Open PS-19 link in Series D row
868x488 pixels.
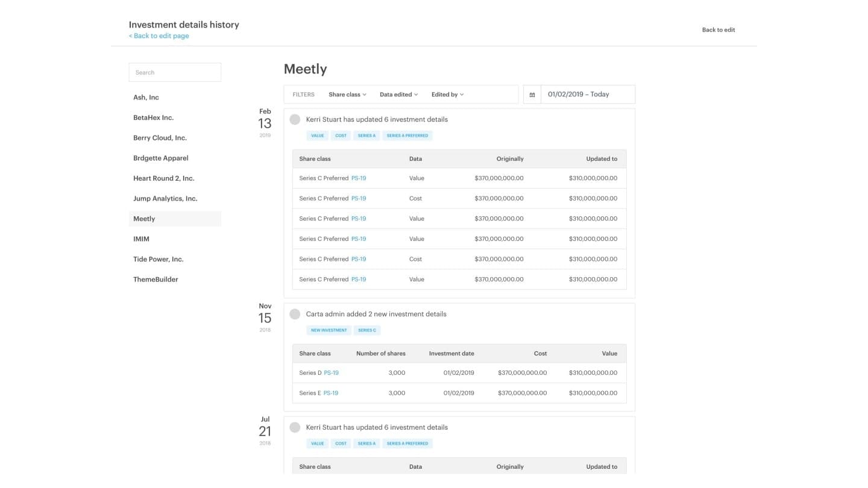coord(332,373)
